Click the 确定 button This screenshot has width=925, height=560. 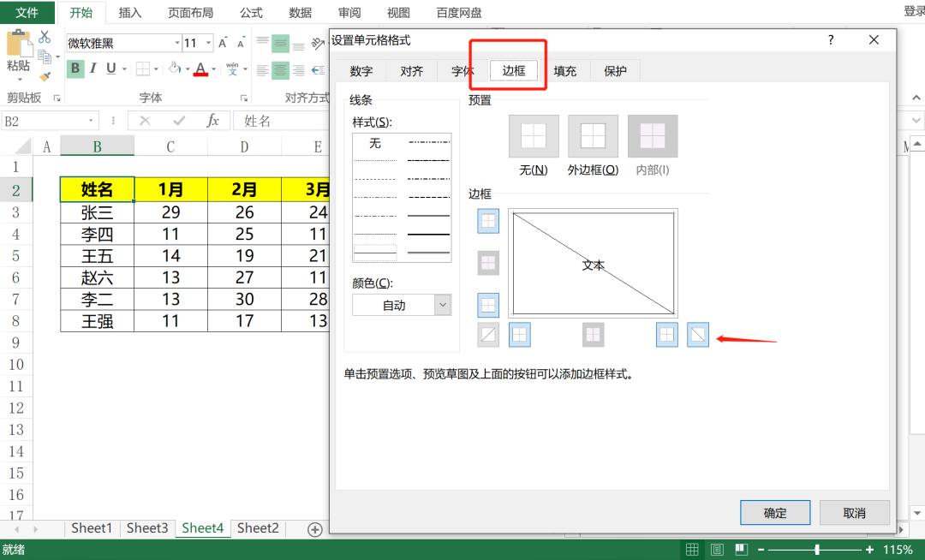tap(774, 512)
